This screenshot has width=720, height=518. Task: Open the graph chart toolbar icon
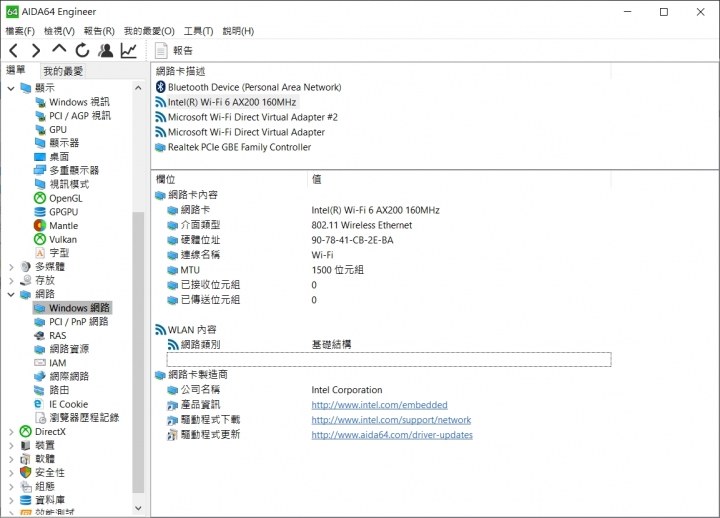[129, 51]
